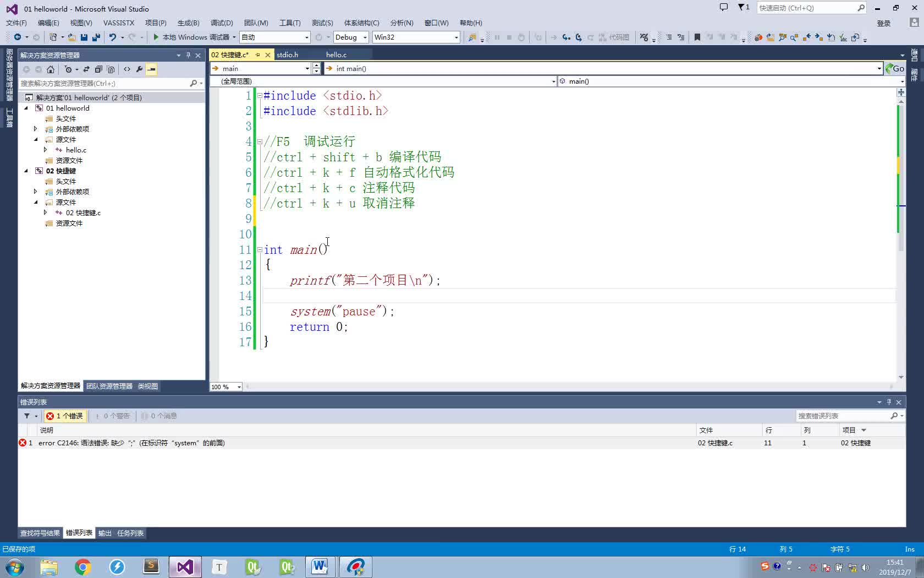This screenshot has width=924, height=578.
Task: Undo the last edit
Action: coord(112,37)
